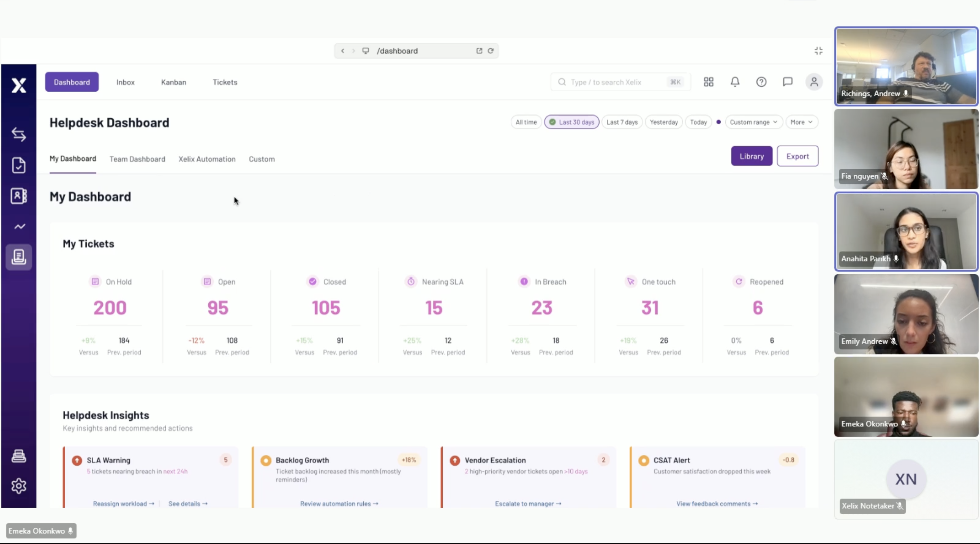Click the reload icon in address bar

click(491, 51)
